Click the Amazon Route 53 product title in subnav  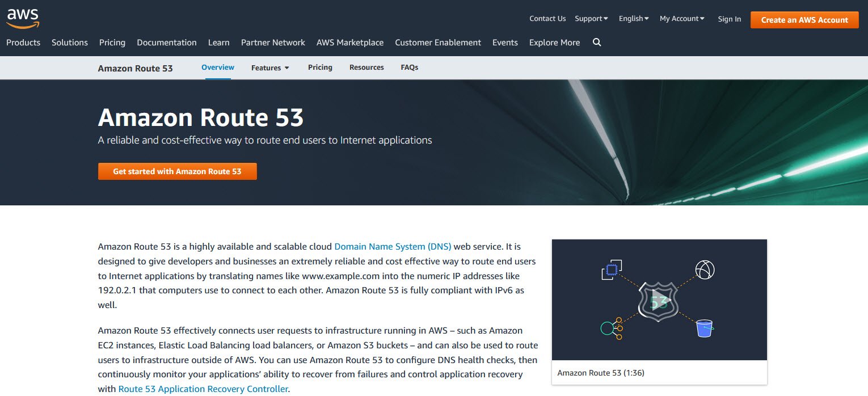[135, 68]
